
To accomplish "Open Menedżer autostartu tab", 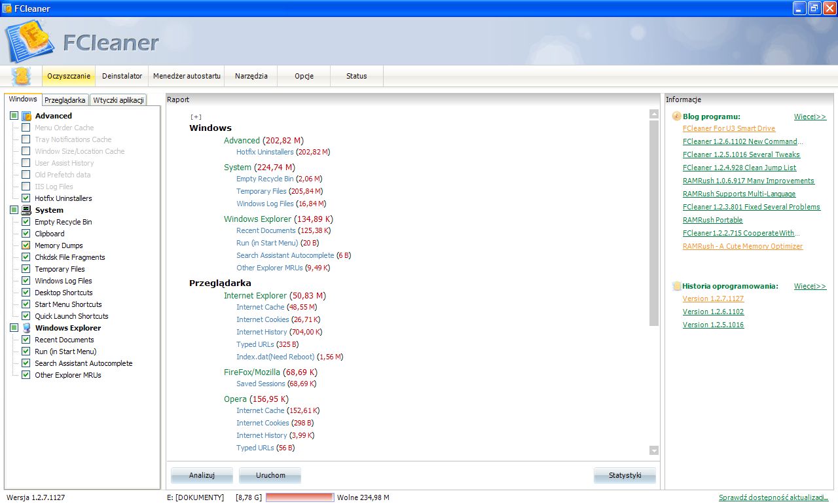I will (x=187, y=76).
